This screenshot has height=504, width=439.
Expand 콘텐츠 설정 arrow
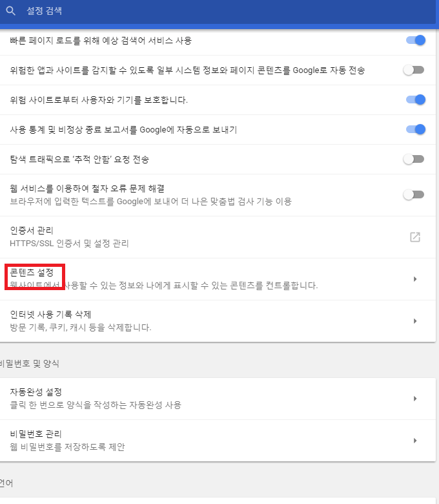415,279
